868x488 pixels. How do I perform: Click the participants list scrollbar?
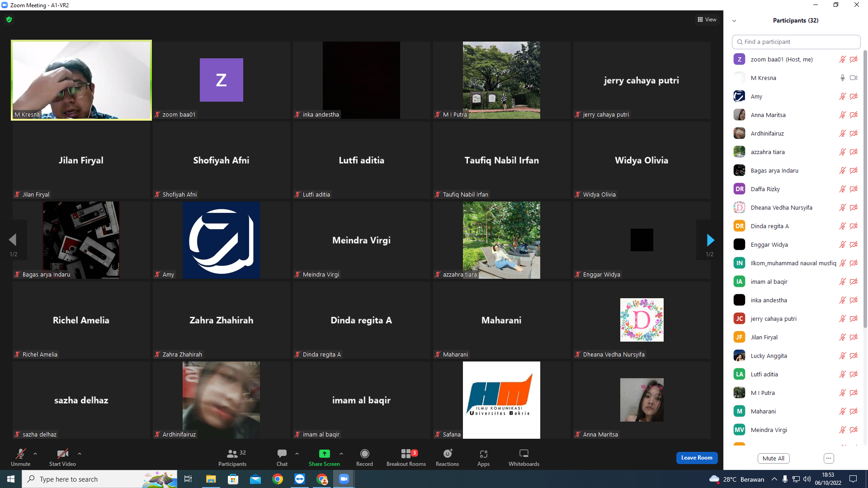tap(865, 190)
